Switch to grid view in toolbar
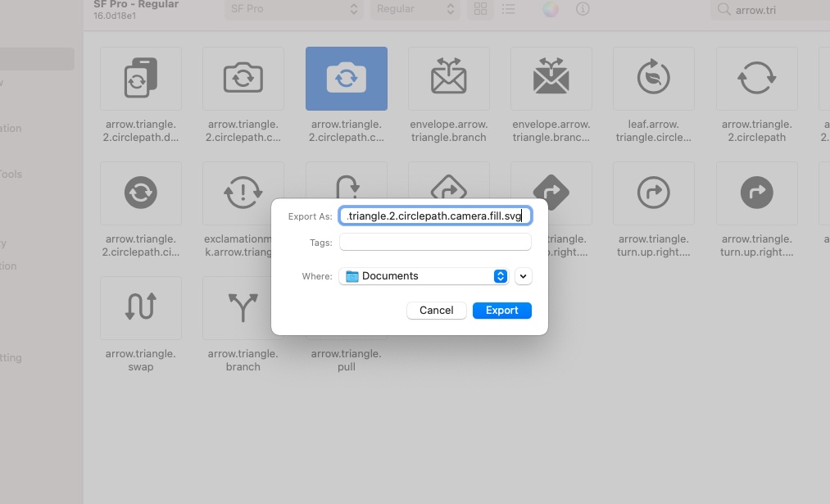830x504 pixels. (481, 9)
